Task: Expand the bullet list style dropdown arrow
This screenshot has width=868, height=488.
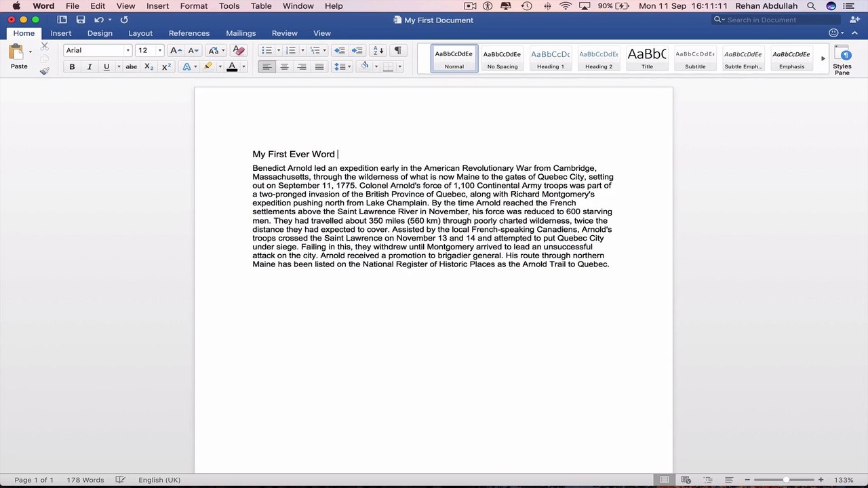Action: (278, 50)
